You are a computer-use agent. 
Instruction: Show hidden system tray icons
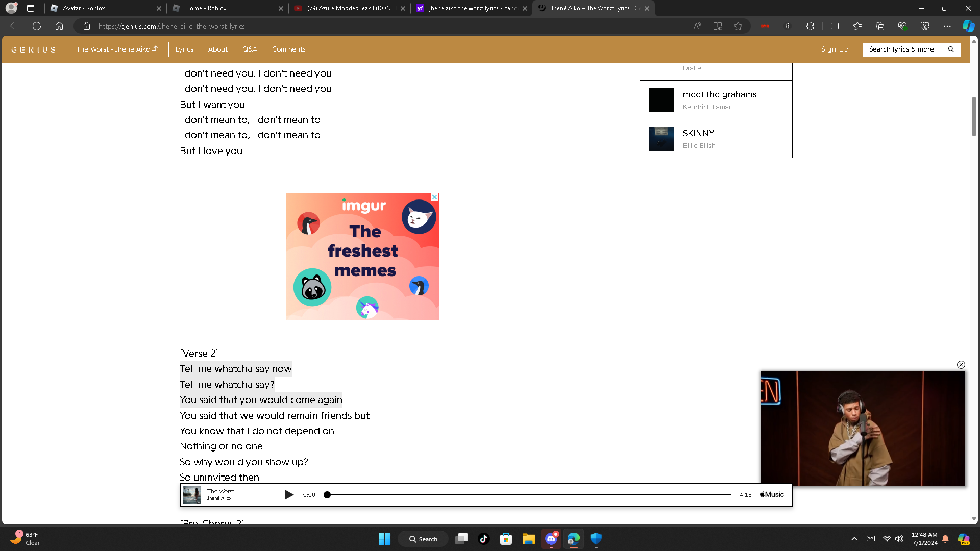point(854,539)
